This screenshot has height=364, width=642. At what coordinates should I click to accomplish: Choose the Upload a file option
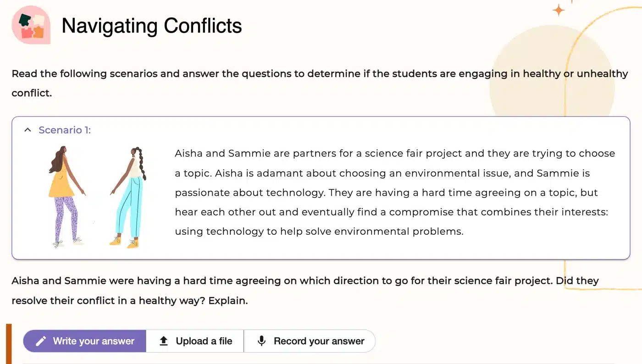(195, 341)
